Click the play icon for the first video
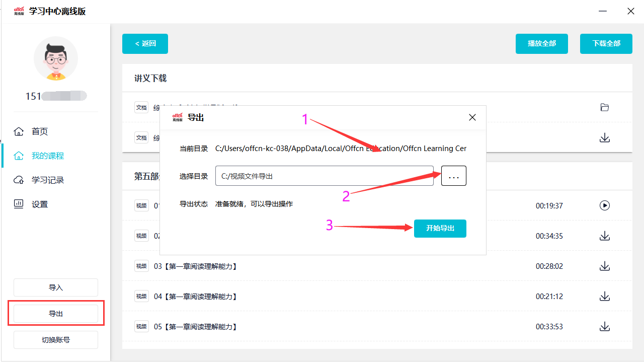The width and height of the screenshot is (644, 362). click(x=605, y=205)
